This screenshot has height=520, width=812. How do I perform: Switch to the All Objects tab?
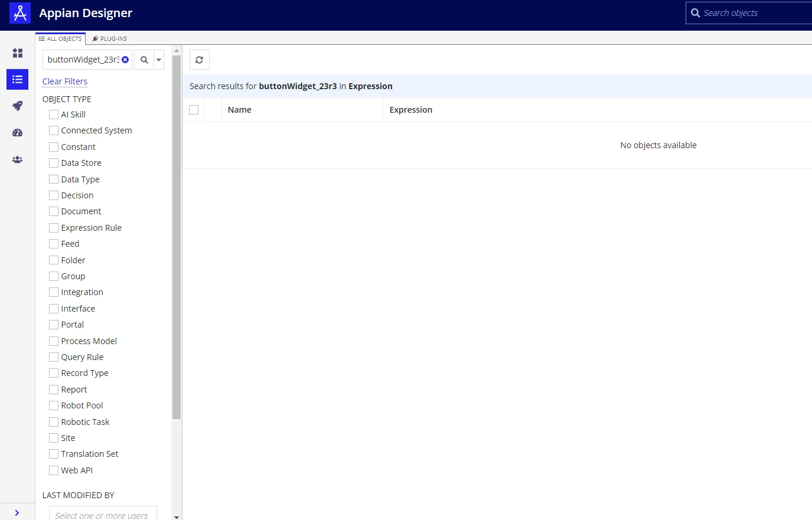point(60,38)
